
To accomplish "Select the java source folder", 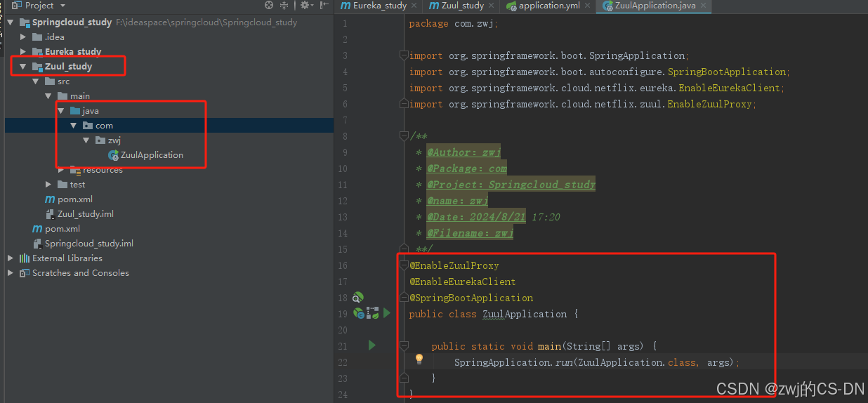I will [91, 111].
